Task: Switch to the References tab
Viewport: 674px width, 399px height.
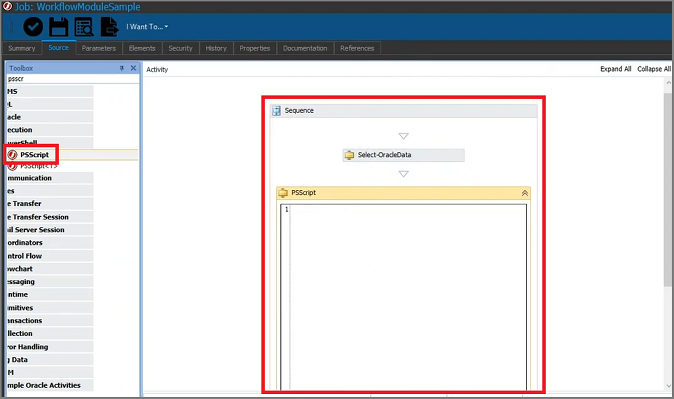Action: 357,48
